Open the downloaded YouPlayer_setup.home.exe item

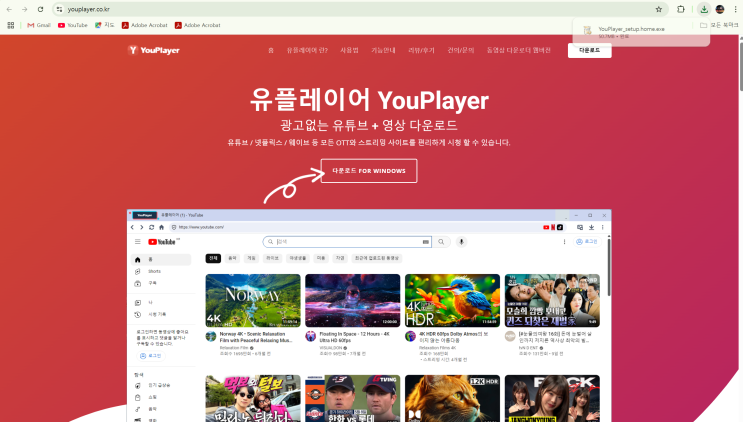tap(641, 32)
